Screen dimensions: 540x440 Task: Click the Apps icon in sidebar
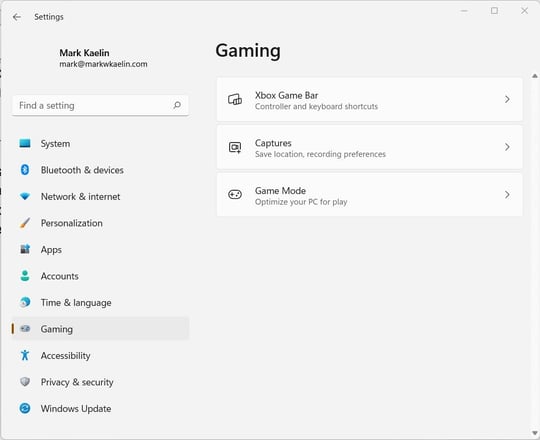(x=25, y=249)
